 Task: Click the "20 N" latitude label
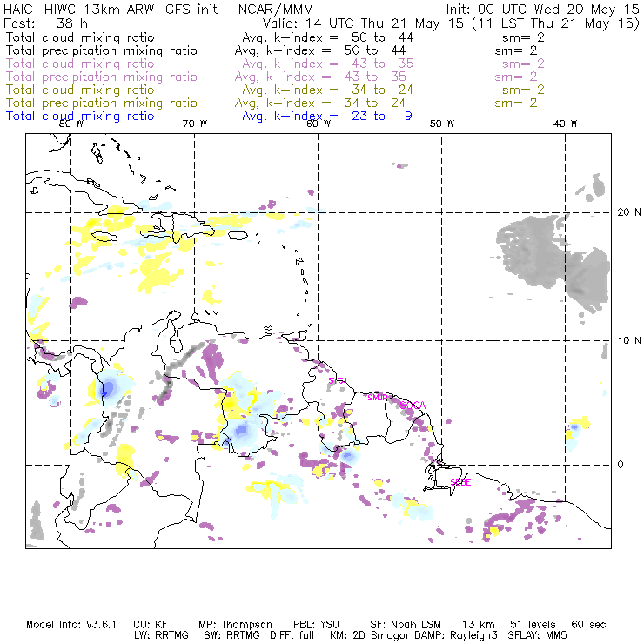[x=629, y=212]
